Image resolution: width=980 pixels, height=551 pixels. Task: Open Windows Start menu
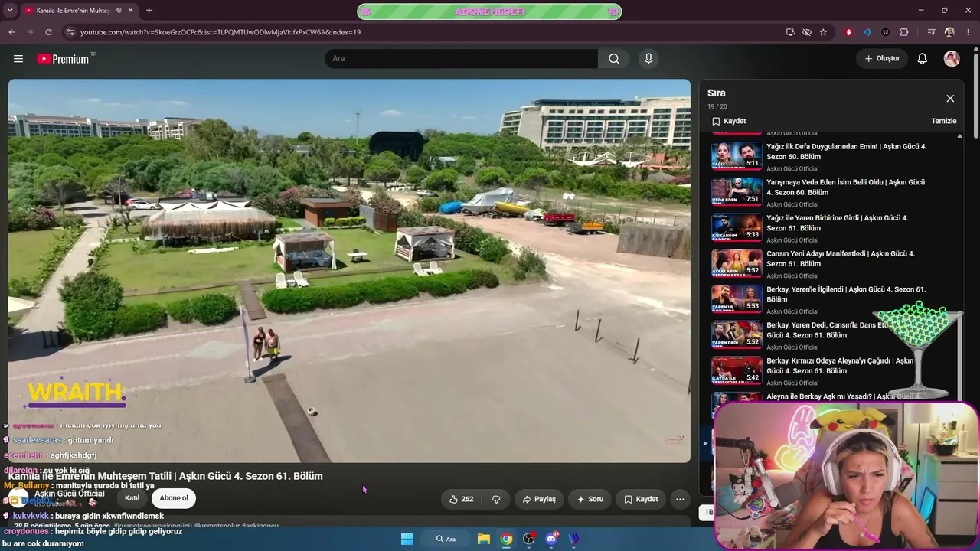click(407, 539)
